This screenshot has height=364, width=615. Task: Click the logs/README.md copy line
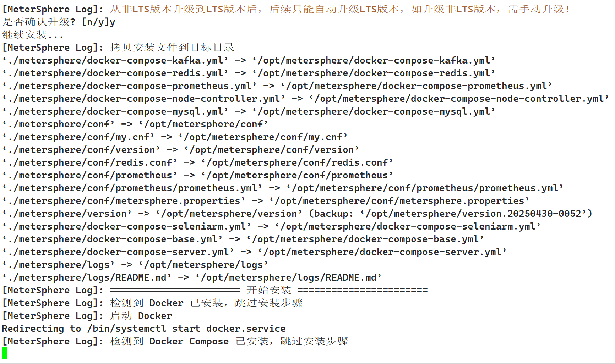click(192, 277)
